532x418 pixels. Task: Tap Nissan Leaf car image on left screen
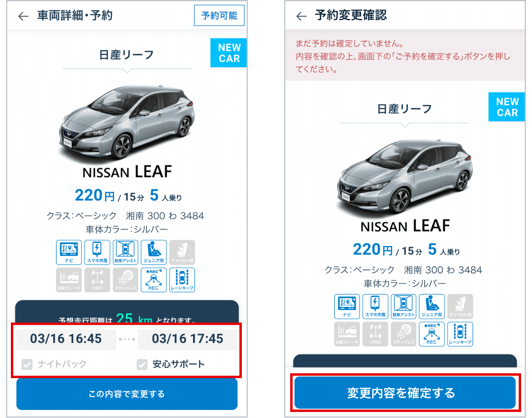[127, 121]
